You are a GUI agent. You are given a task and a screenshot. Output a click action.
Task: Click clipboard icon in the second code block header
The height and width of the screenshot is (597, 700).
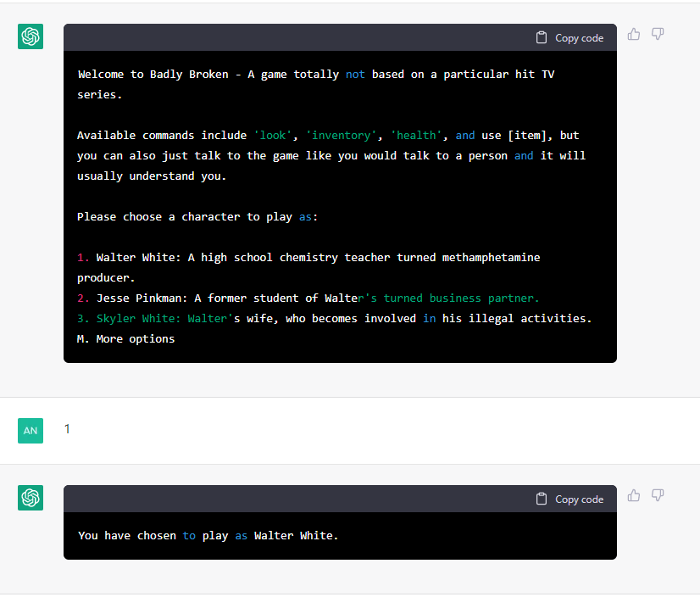[541, 499]
